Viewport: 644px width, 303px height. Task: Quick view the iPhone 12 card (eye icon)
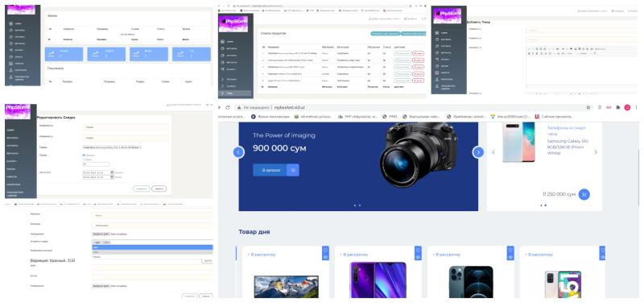point(510,257)
